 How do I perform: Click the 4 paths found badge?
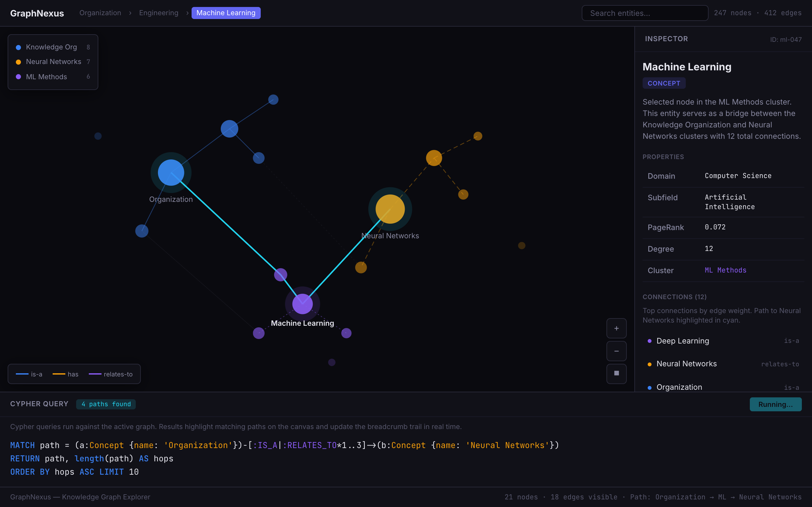point(106,404)
